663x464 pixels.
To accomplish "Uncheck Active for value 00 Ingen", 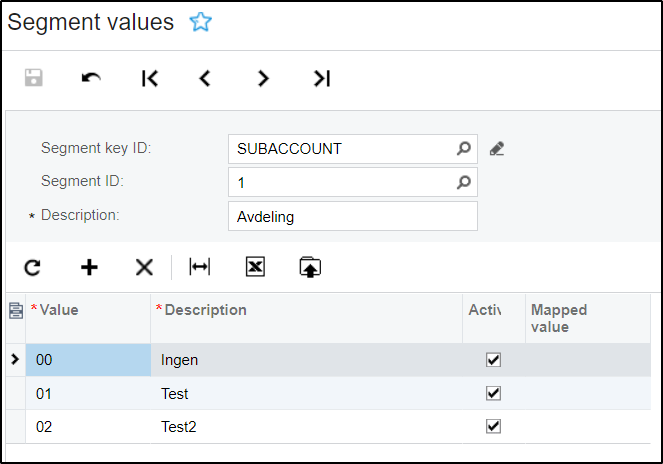I will coord(493,360).
